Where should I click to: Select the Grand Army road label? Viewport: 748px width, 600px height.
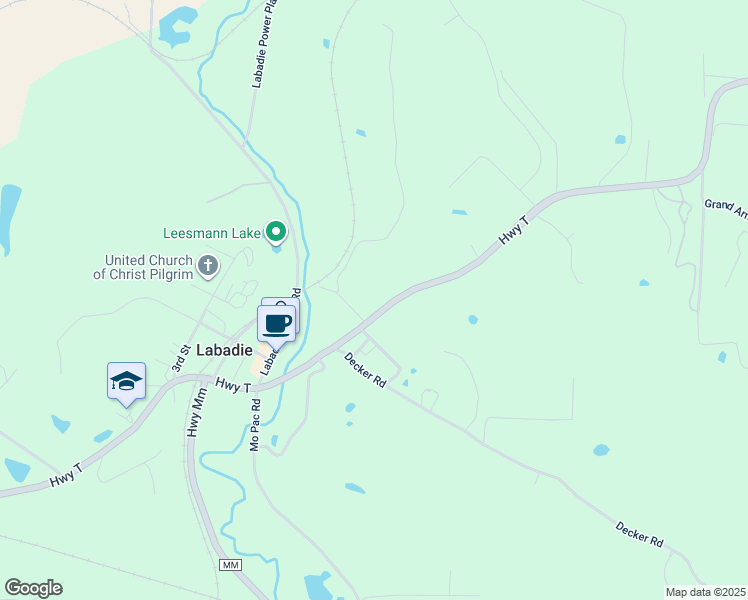point(726,208)
